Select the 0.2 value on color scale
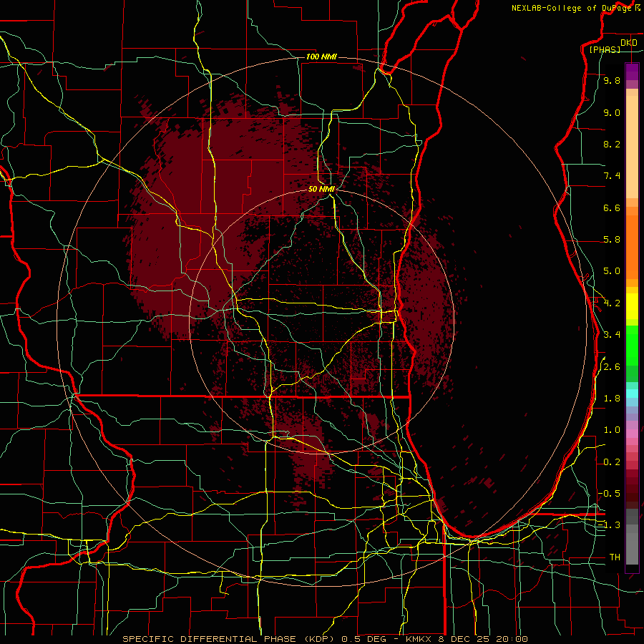 point(612,462)
